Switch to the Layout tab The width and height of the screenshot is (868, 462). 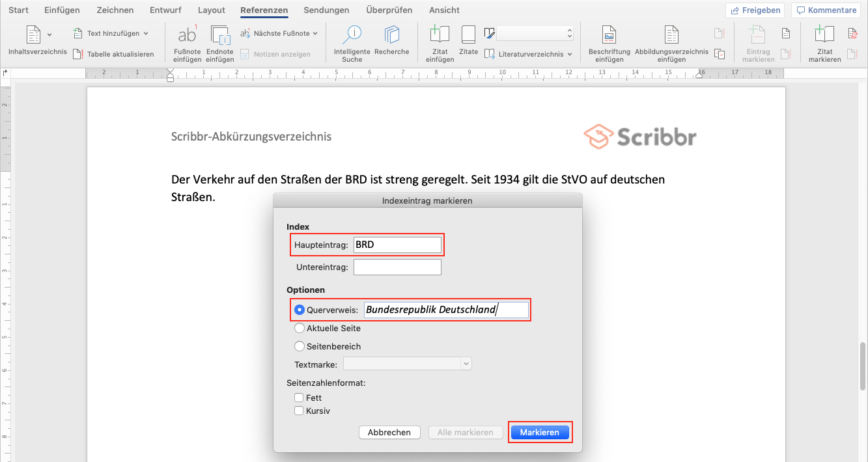point(212,10)
